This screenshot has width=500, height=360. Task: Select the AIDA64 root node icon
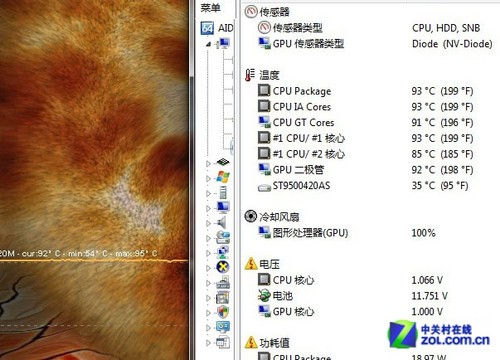(207, 28)
